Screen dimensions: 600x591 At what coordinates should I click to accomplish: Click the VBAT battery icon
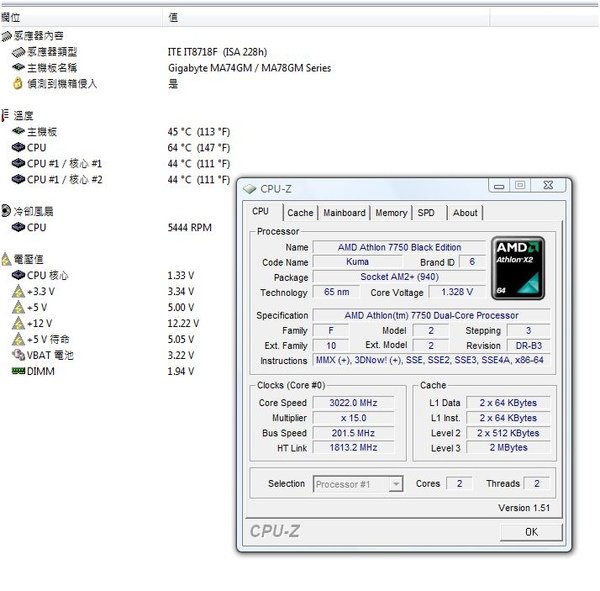[18, 355]
